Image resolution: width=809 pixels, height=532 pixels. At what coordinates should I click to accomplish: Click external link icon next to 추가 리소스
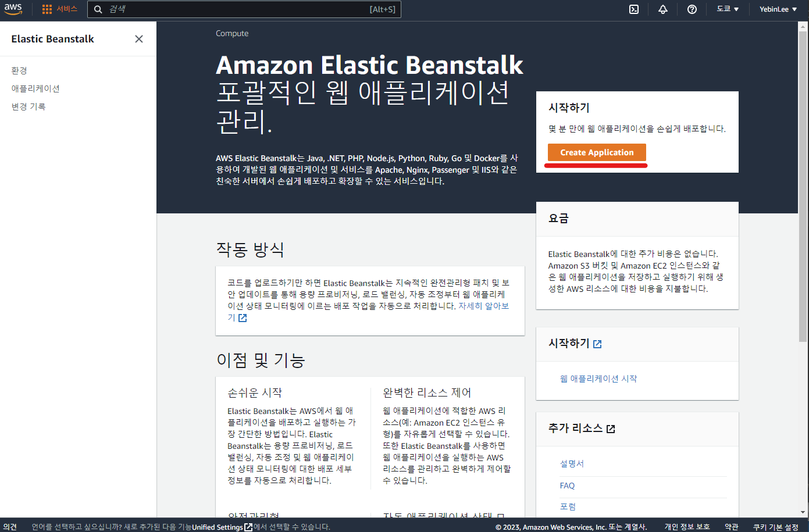pos(611,429)
